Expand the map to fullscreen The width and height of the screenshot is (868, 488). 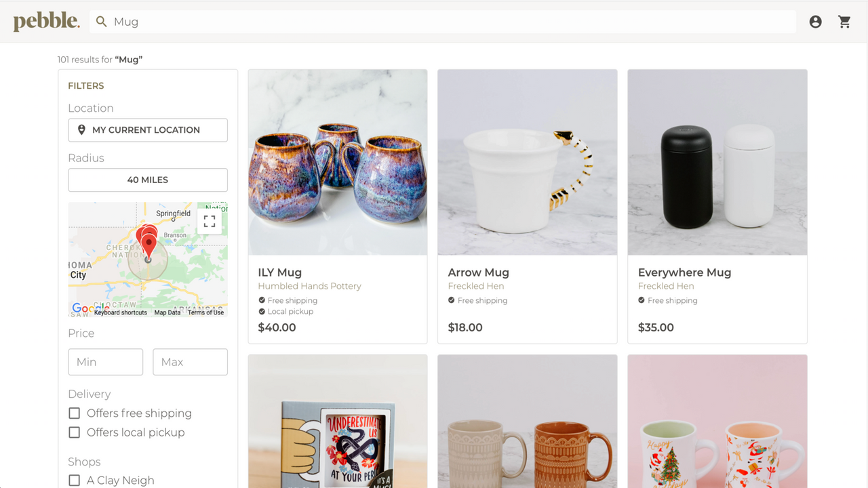(x=210, y=220)
